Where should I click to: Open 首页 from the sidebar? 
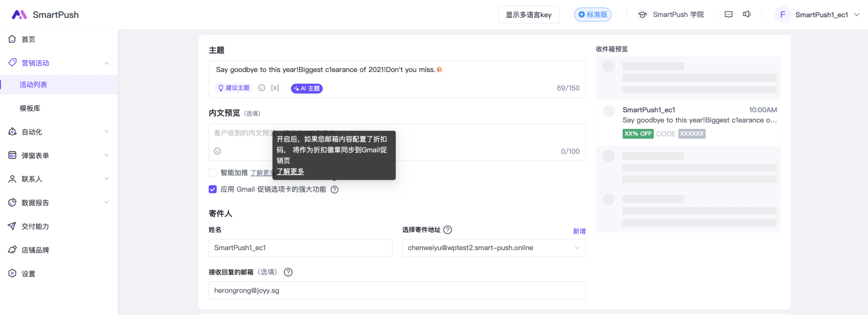pyautogui.click(x=28, y=39)
